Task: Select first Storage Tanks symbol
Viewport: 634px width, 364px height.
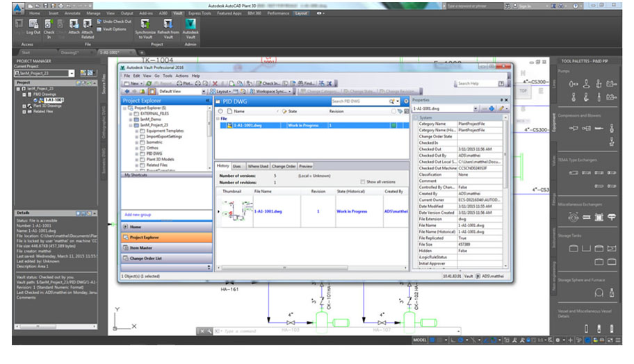Action: click(574, 249)
